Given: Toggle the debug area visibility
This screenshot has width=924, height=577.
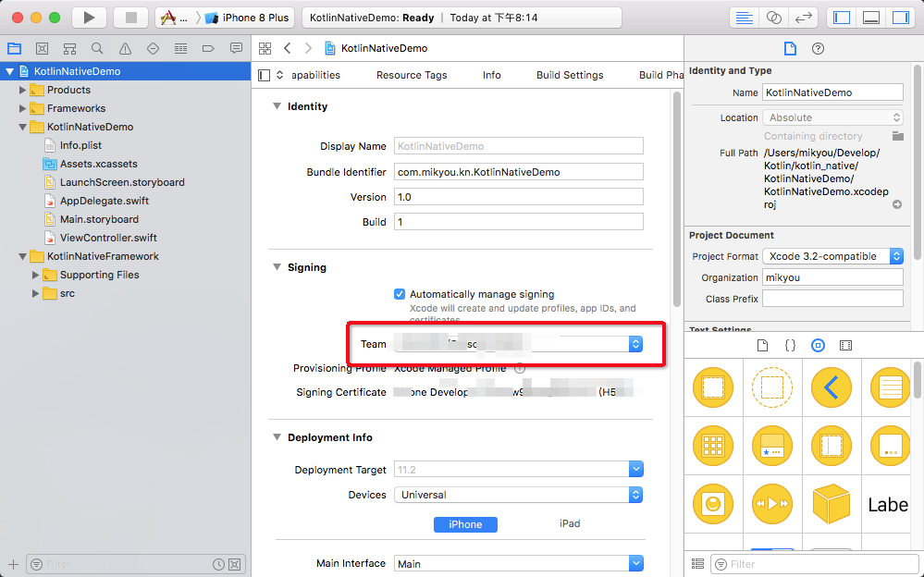Looking at the screenshot, I should 871,18.
